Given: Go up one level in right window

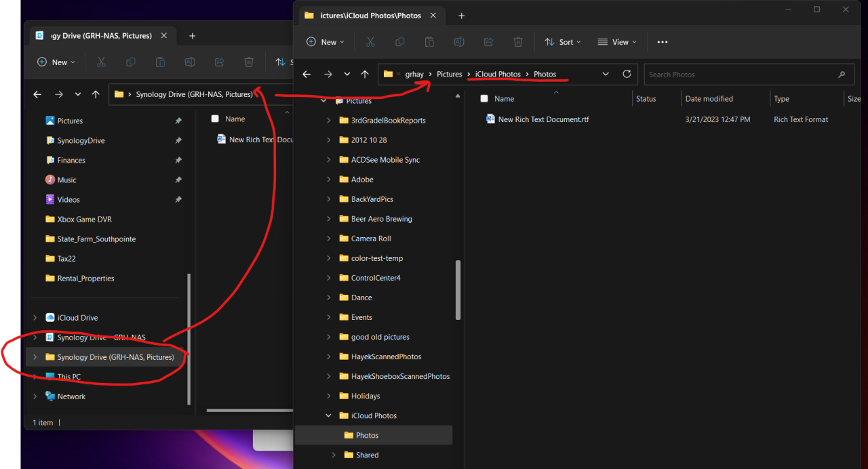Looking at the screenshot, I should [365, 75].
